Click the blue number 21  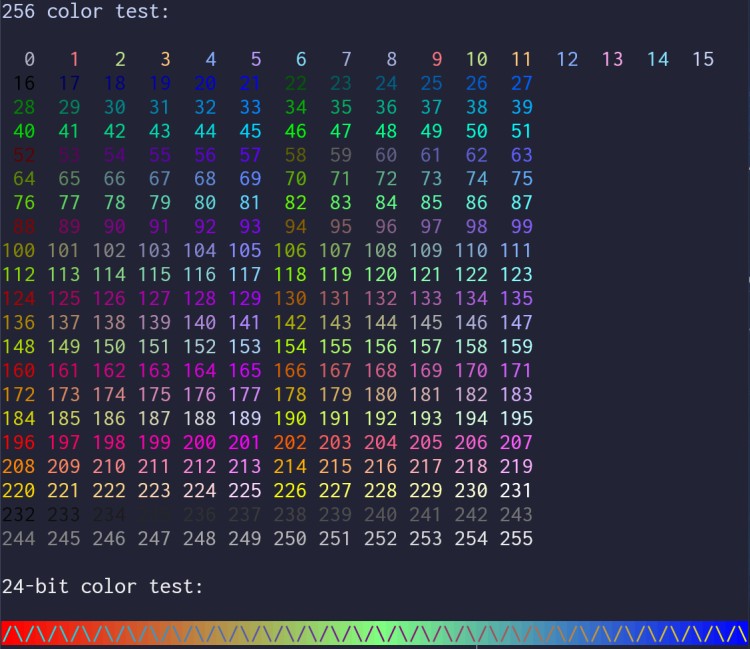coord(250,83)
